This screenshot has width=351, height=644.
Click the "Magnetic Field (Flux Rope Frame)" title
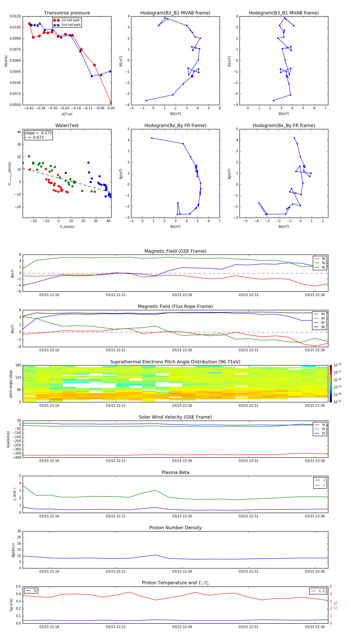(175, 307)
